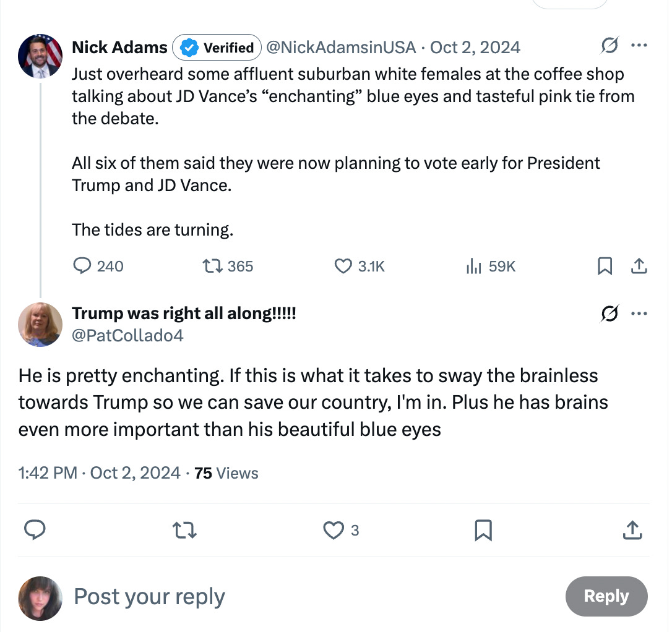
Task: Click the Post your reply field
Action: point(149,597)
